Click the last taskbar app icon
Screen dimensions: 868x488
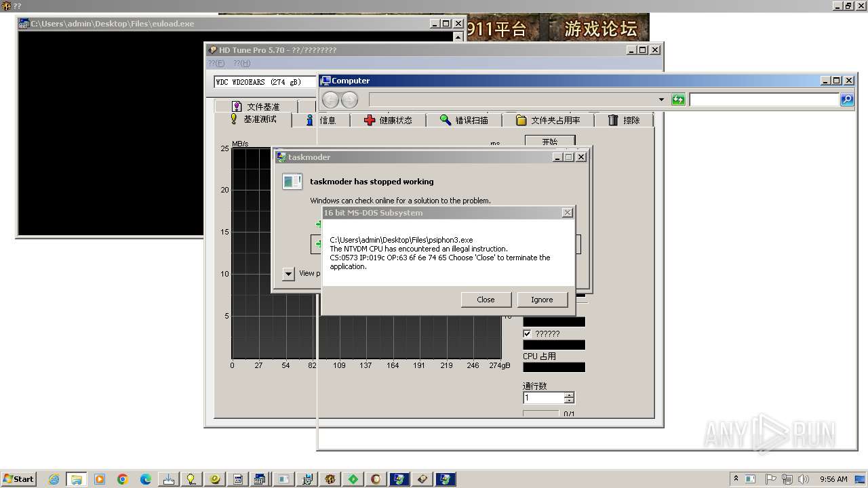446,479
